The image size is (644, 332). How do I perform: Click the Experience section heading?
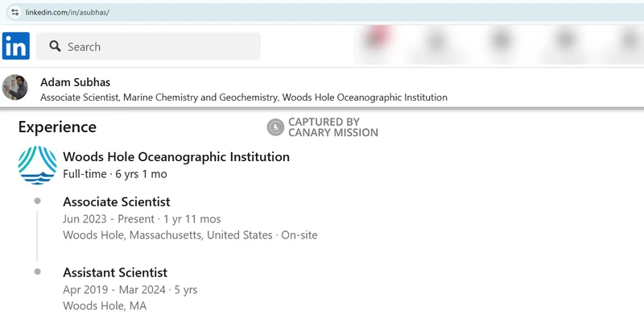click(57, 127)
